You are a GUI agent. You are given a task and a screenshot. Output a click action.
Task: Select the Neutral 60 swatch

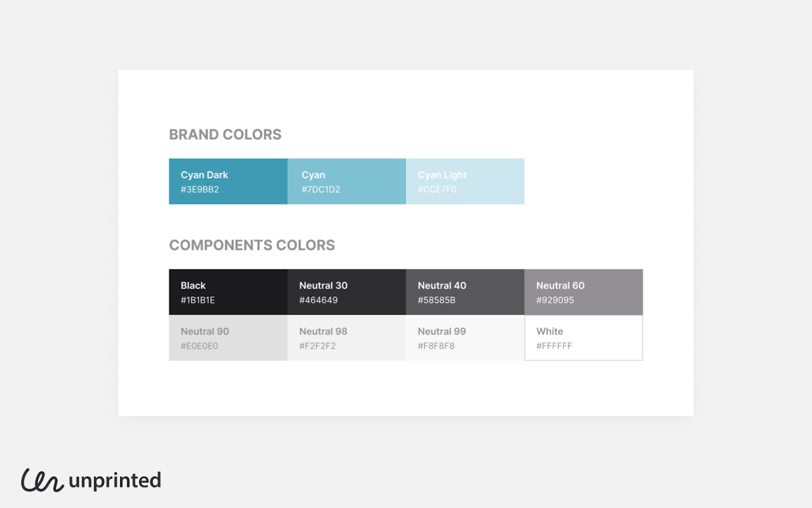point(584,292)
